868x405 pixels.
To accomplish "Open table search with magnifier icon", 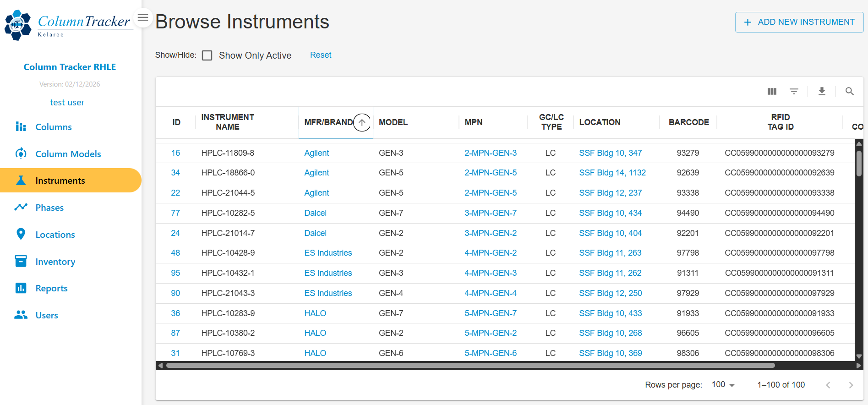I will 849,92.
